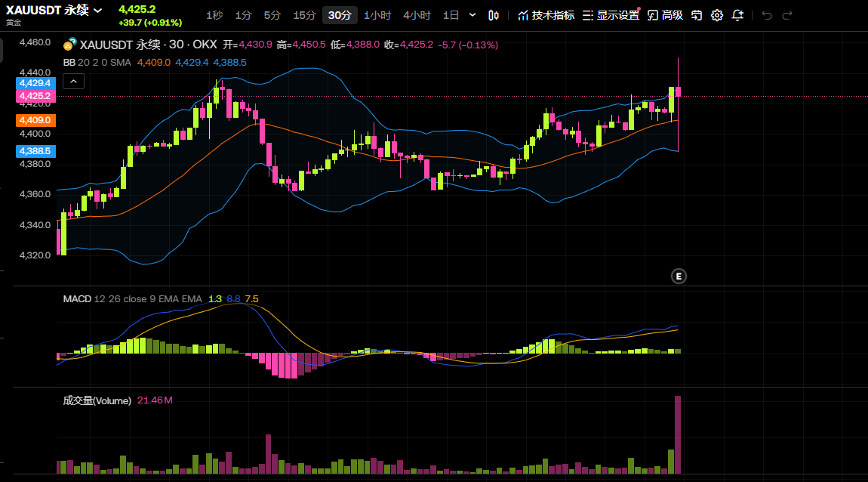Viewport: 868px width, 482px height.
Task: Switch to 1日 timeframe
Action: (451, 16)
